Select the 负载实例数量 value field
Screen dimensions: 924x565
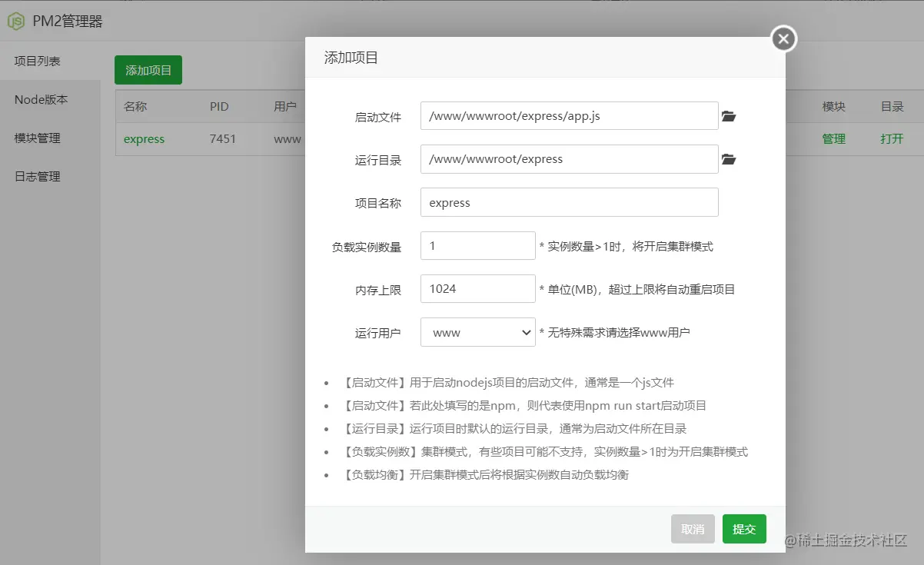pos(477,245)
